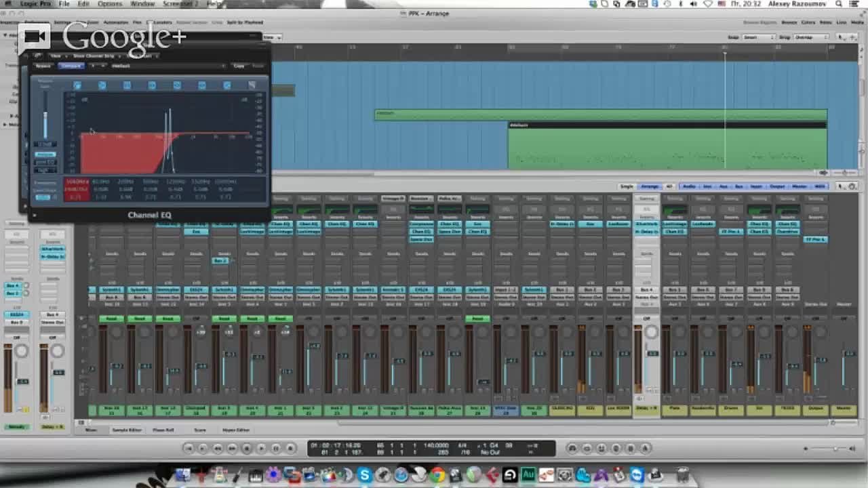This screenshot has width=868, height=488.
Task: Toggle the high shelf band in Channel EQ
Action: [226, 85]
